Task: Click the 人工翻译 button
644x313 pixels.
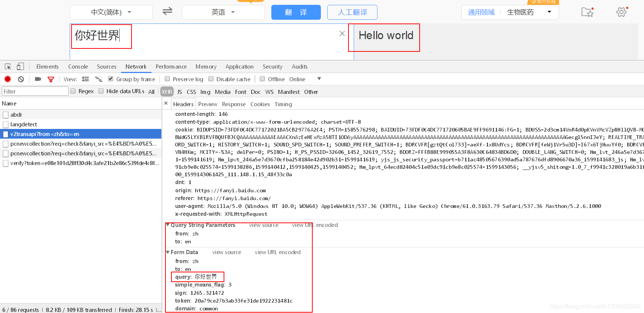Action: pyautogui.click(x=352, y=12)
